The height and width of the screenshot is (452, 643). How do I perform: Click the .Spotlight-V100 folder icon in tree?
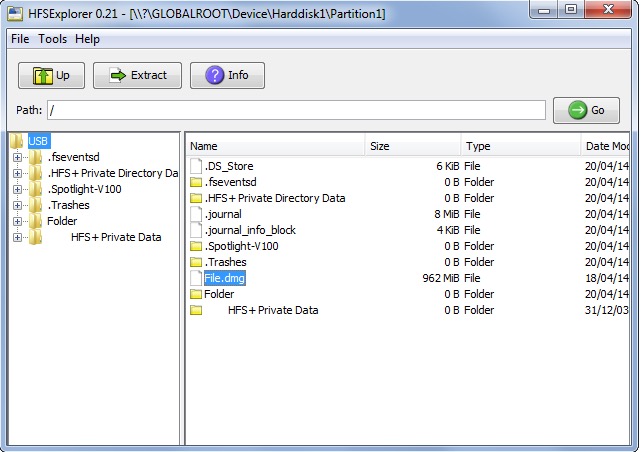[x=36, y=189]
